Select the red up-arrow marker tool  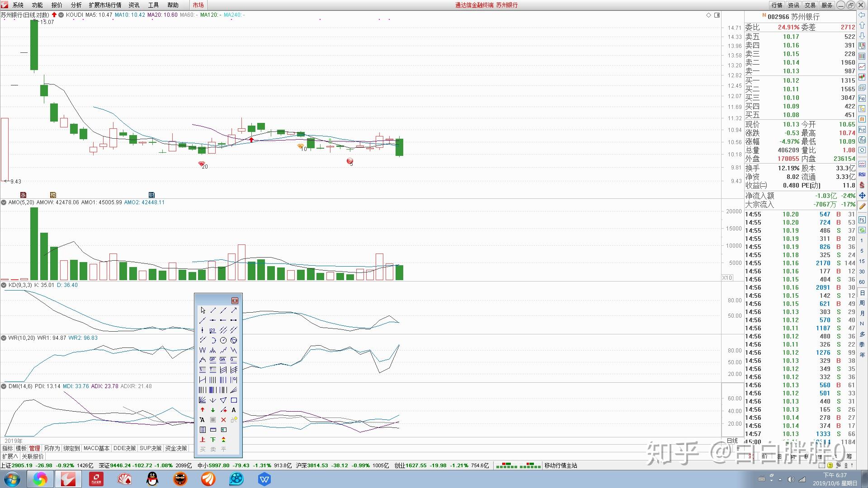[203, 410]
